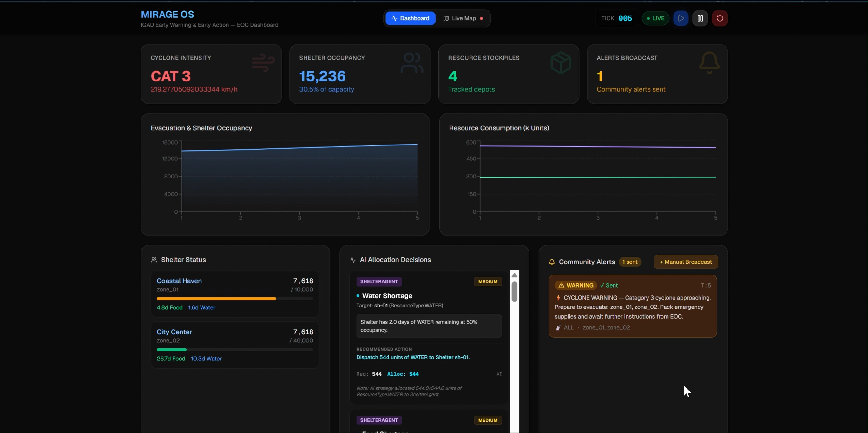Reset the simulation with red restart icon

click(x=720, y=18)
